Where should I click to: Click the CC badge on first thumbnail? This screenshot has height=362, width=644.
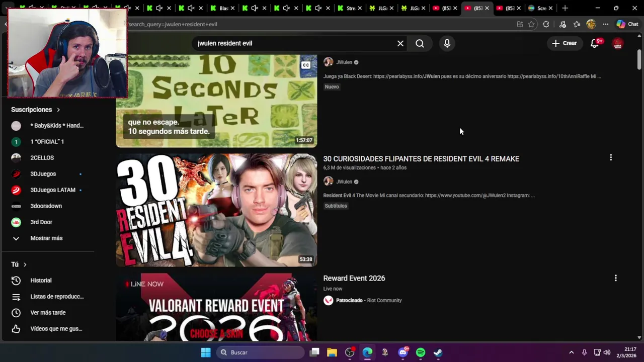(x=305, y=65)
